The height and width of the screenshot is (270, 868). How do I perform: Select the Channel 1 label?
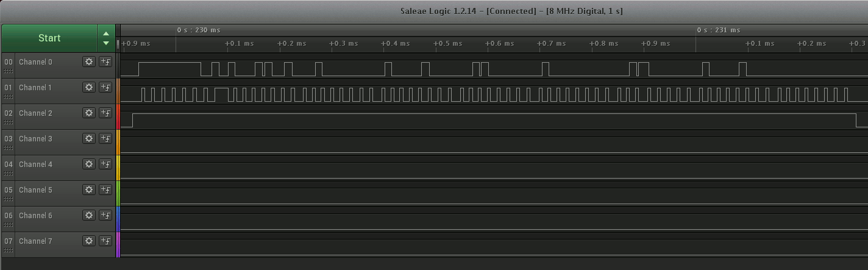(35, 88)
